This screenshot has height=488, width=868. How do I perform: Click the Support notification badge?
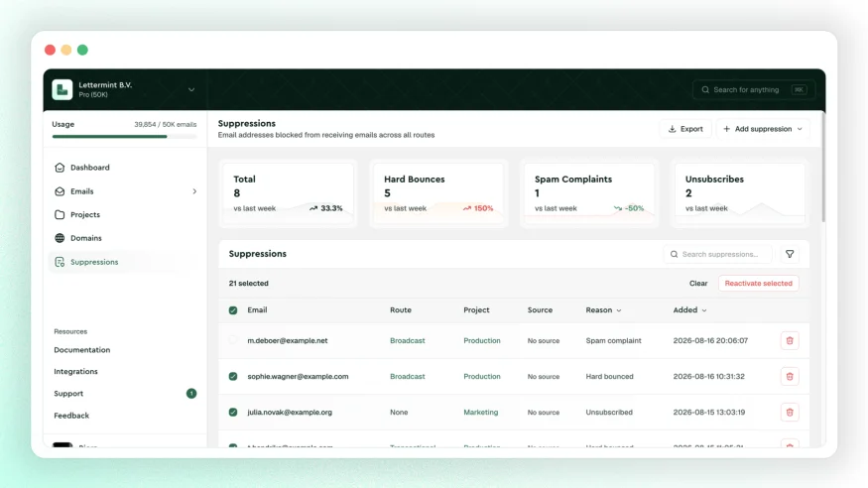[191, 394]
